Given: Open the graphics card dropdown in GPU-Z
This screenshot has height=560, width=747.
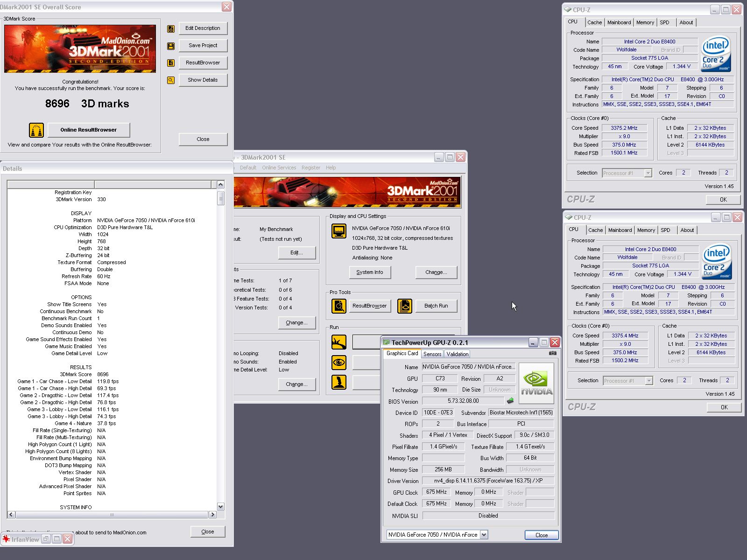Looking at the screenshot, I should tap(484, 535).
